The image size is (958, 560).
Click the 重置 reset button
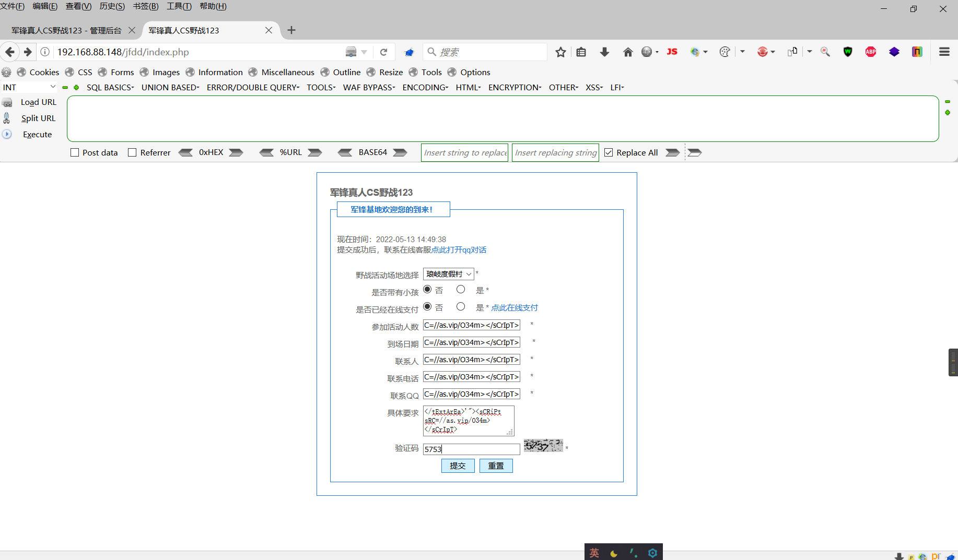click(x=496, y=466)
